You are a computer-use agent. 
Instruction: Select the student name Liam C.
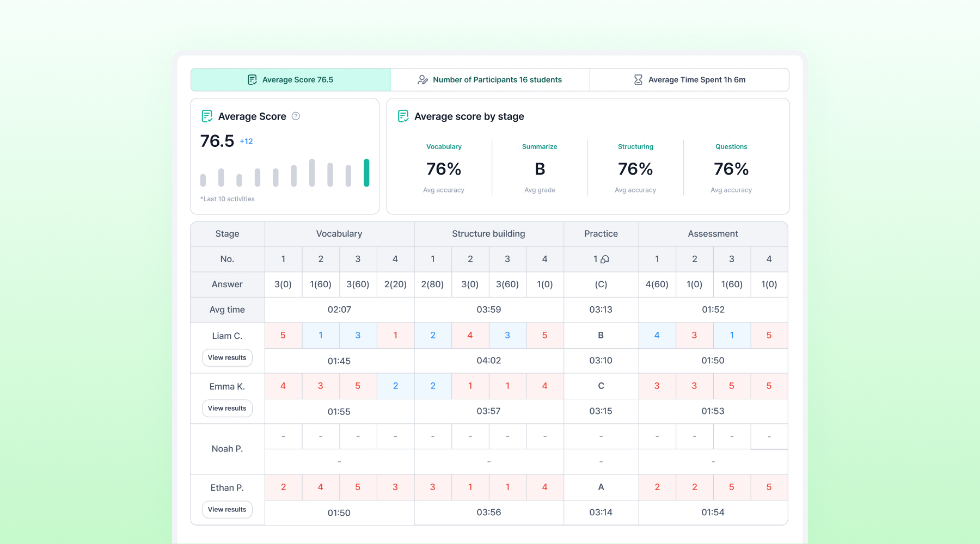coord(227,336)
